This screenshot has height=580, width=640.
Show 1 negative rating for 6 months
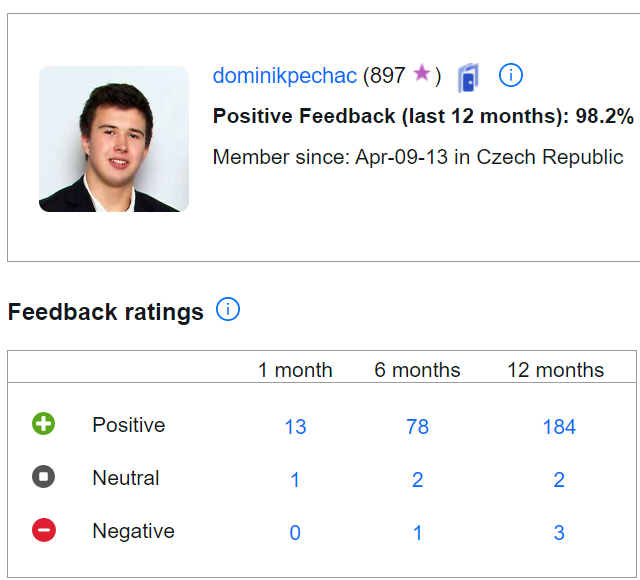click(417, 533)
